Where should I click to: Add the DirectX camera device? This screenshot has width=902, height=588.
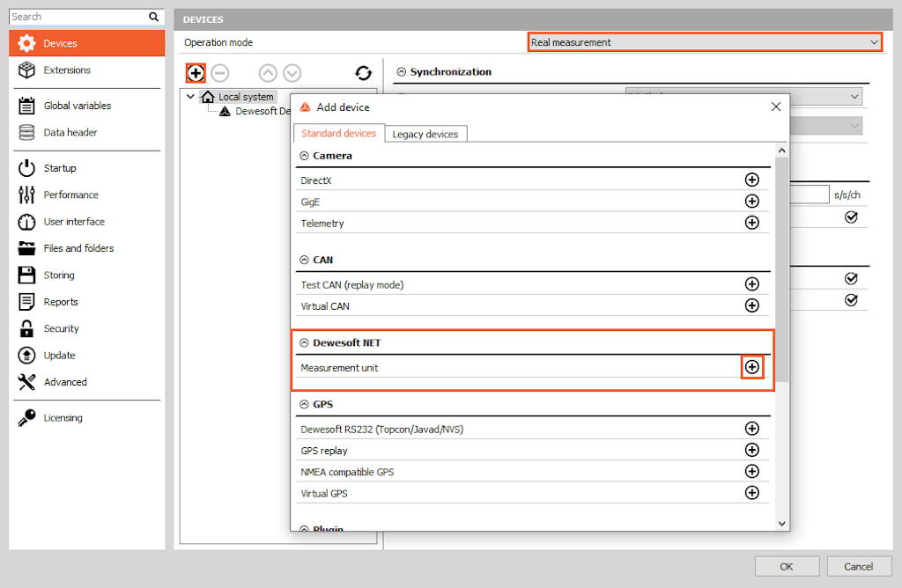tap(752, 180)
